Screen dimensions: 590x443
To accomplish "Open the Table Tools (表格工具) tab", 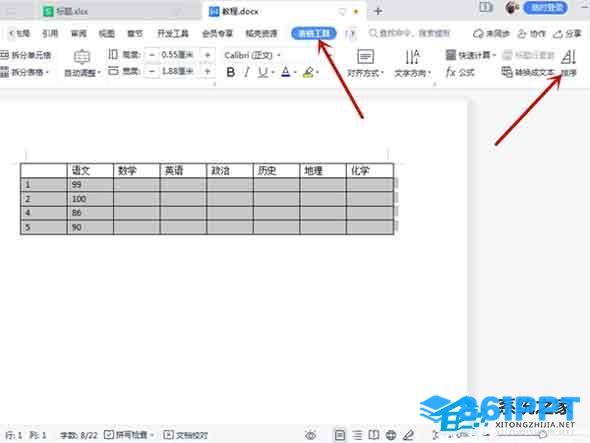I will [x=313, y=33].
